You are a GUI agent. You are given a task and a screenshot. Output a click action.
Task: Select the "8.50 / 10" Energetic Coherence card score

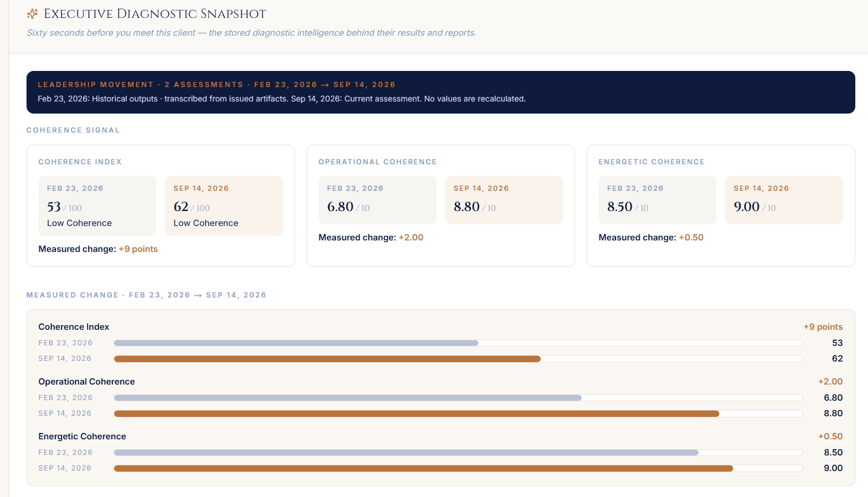pos(628,207)
